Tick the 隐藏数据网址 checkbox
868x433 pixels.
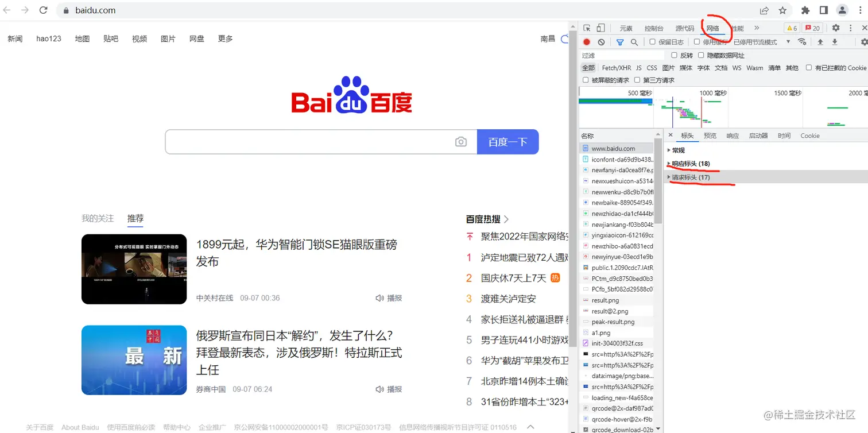point(701,55)
